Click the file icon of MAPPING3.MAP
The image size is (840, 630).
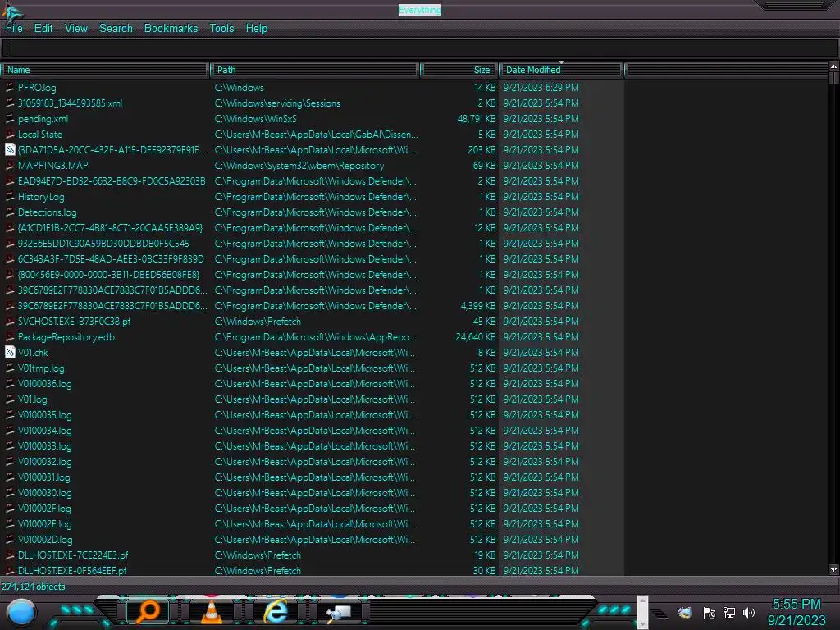point(10,166)
